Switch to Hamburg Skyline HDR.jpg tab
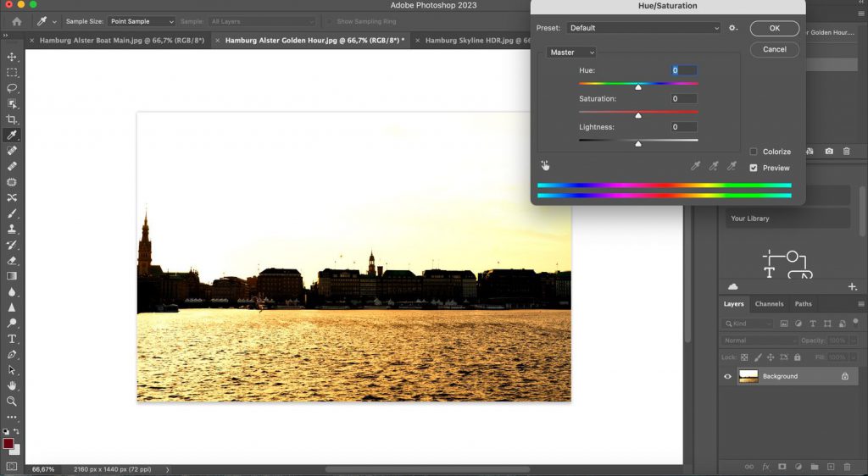This screenshot has width=868, height=476. [478, 41]
